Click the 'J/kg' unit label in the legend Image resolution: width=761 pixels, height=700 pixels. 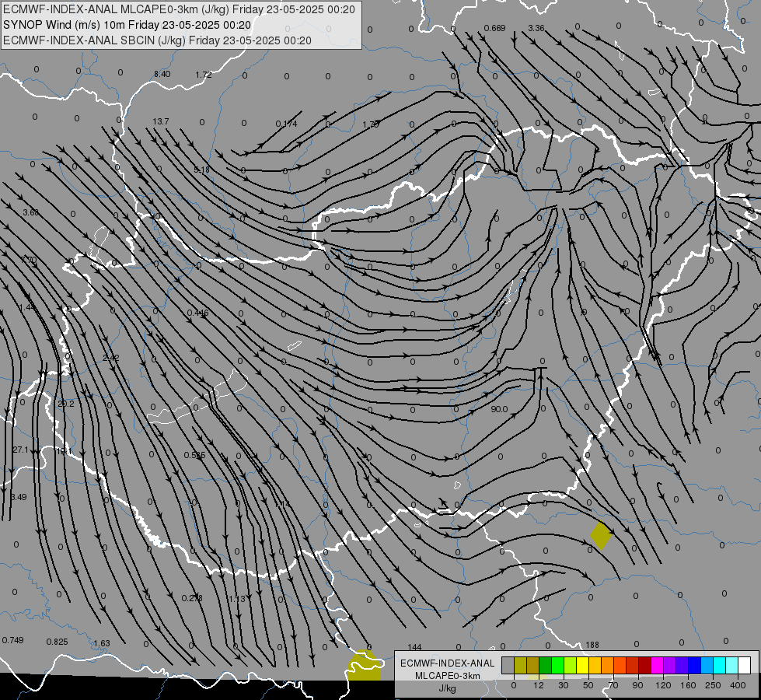[448, 688]
